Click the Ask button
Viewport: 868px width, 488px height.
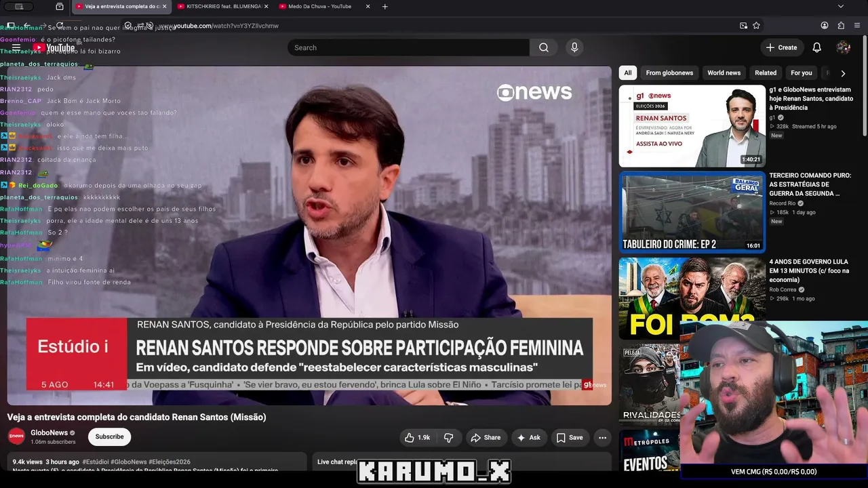[x=529, y=438]
